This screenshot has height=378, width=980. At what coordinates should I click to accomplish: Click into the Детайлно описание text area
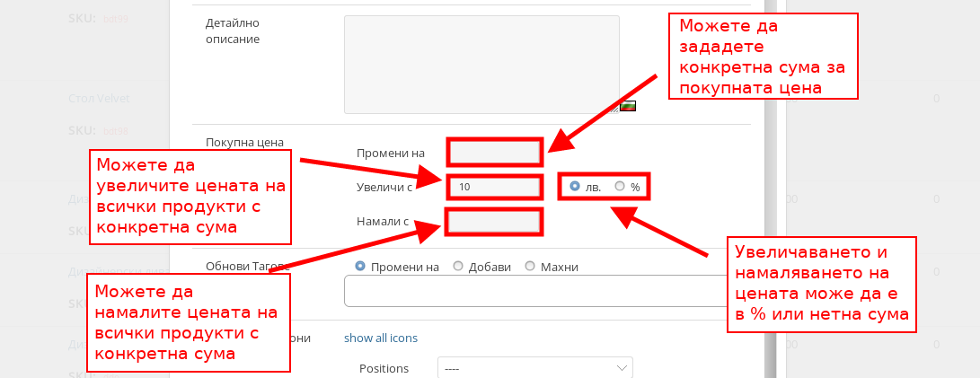pyautogui.click(x=481, y=64)
